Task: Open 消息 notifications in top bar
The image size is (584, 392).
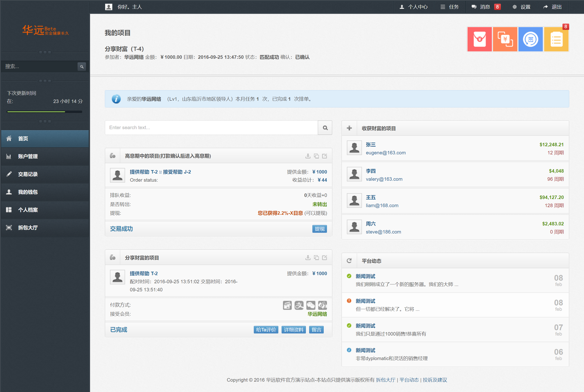Action: [x=485, y=7]
